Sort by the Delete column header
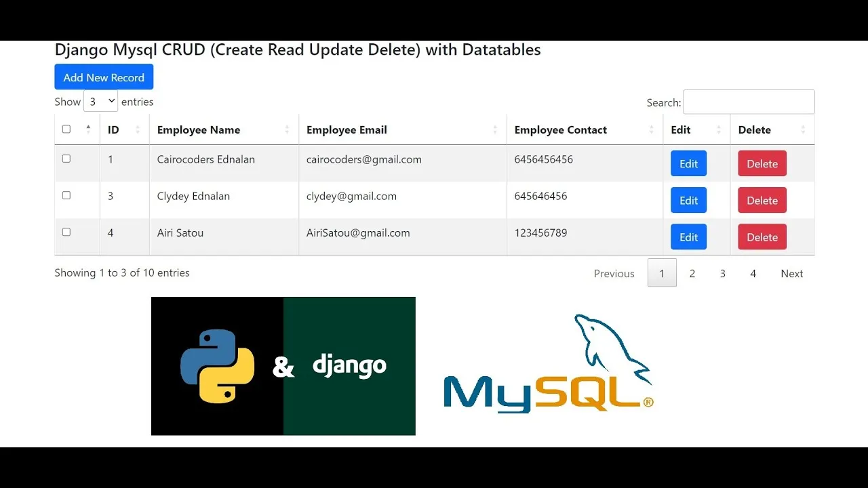This screenshot has height=488, width=868. click(x=772, y=129)
